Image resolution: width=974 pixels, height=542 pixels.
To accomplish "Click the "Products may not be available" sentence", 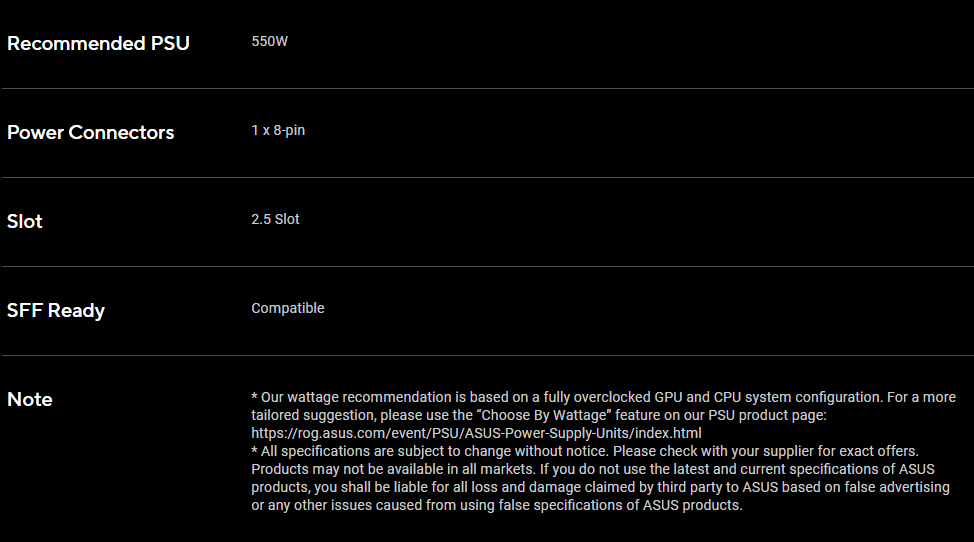I will pos(393,469).
